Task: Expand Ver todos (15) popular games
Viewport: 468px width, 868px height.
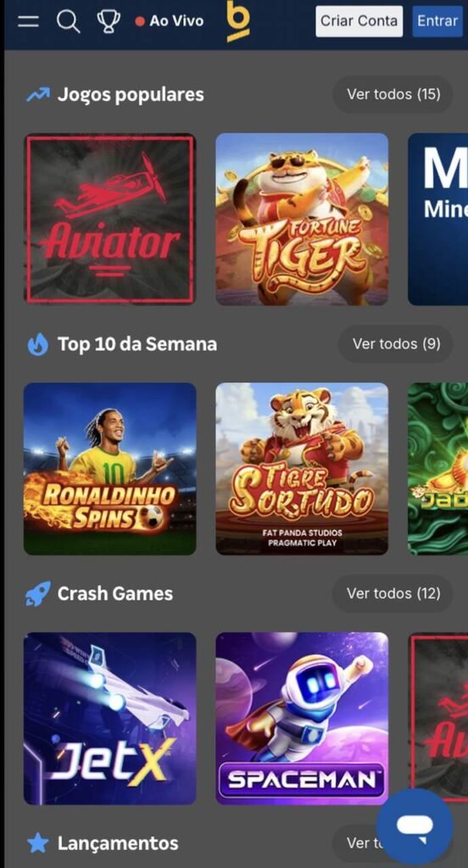Action: 393,94
